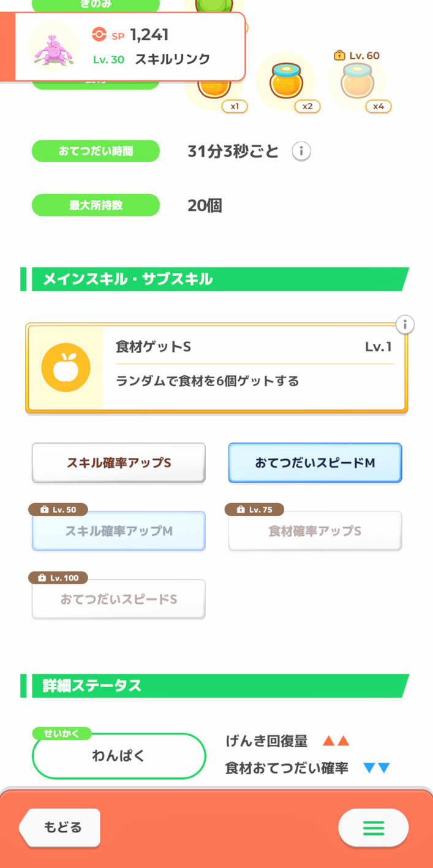Tap the Lv. 100 lock badge
This screenshot has height=868, width=433.
click(x=58, y=577)
